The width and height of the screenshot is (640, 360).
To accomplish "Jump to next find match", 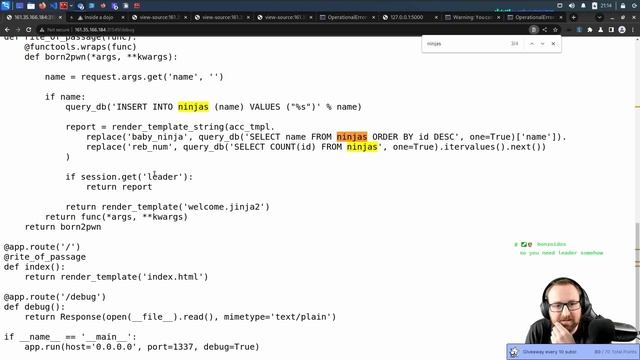I will pyautogui.click(x=542, y=44).
